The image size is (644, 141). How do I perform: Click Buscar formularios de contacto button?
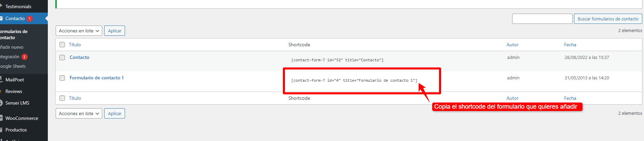(x=608, y=19)
